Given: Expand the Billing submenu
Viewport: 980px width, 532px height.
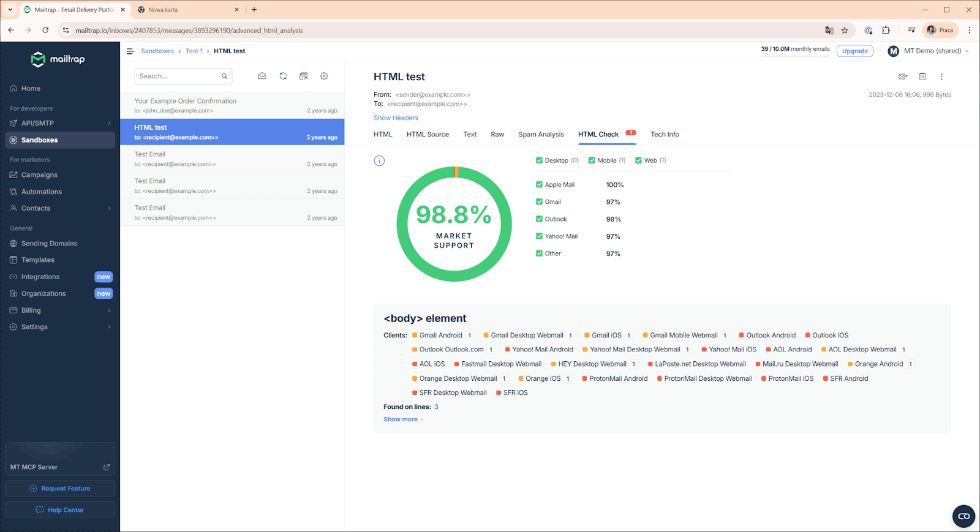Looking at the screenshot, I should (109, 310).
